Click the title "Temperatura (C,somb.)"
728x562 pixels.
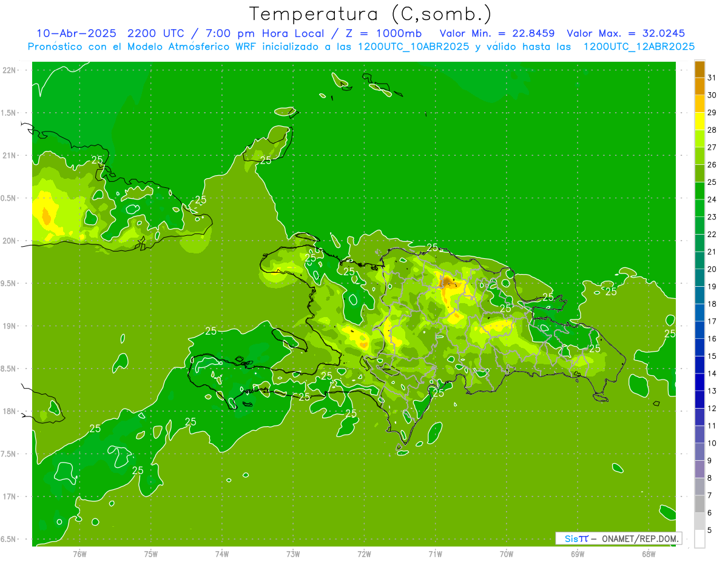(x=369, y=14)
